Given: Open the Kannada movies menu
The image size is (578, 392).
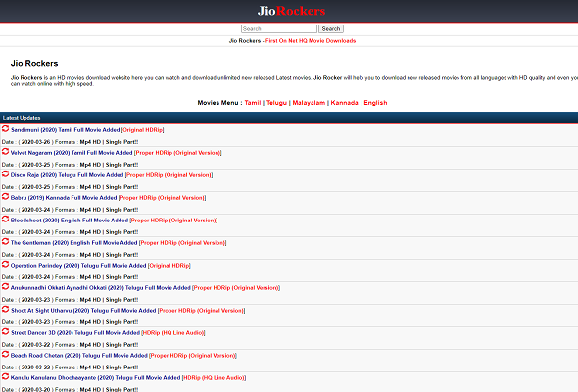Looking at the screenshot, I should pos(344,103).
